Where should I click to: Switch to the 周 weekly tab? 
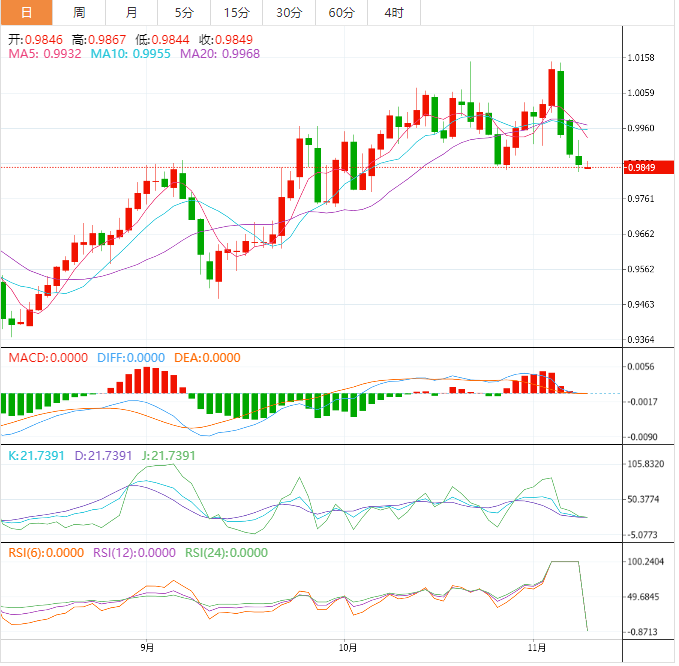(79, 13)
